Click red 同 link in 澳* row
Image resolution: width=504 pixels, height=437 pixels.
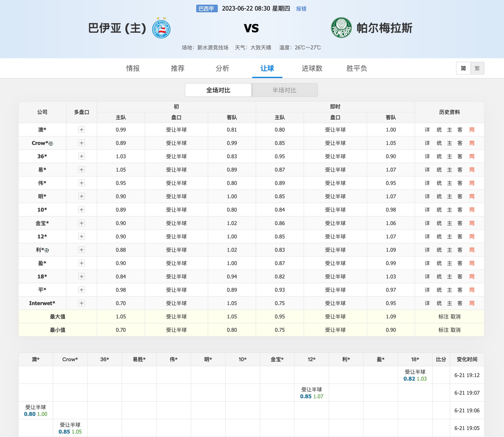point(472,130)
